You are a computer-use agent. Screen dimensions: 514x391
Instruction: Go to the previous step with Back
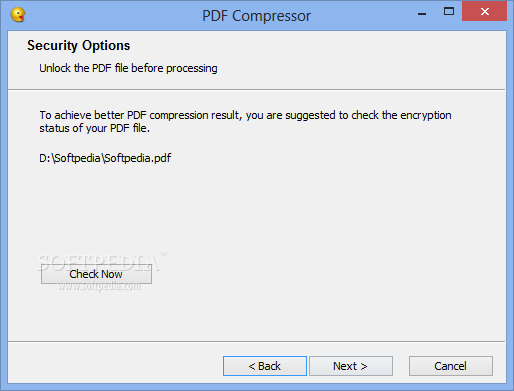[265, 366]
